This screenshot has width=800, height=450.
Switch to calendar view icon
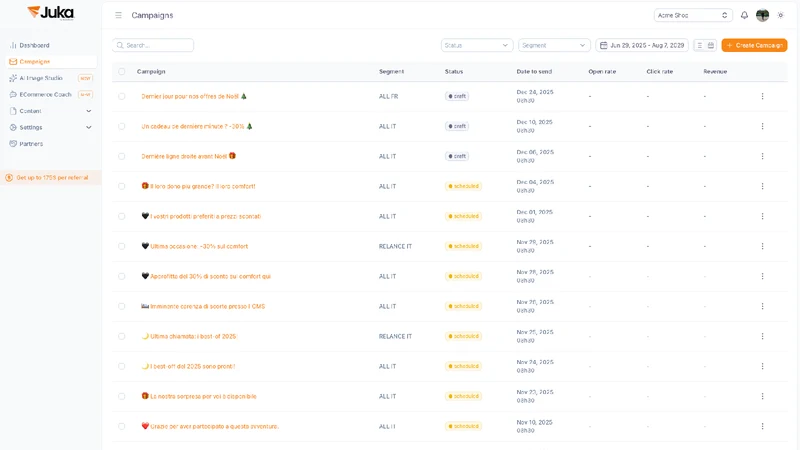click(711, 45)
